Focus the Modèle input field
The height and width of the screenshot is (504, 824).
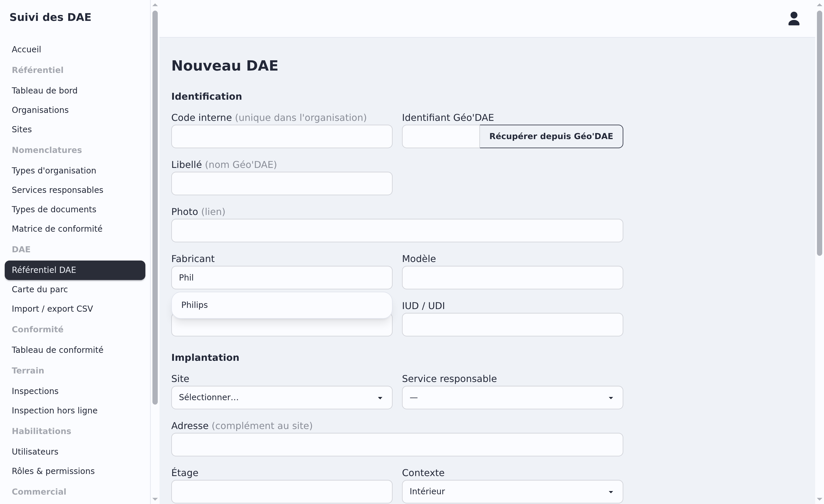click(512, 278)
